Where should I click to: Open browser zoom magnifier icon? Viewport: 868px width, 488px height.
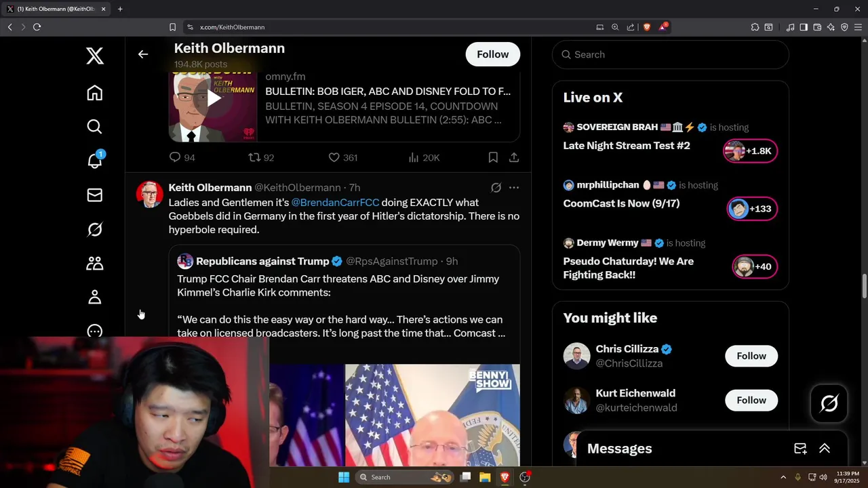615,27
